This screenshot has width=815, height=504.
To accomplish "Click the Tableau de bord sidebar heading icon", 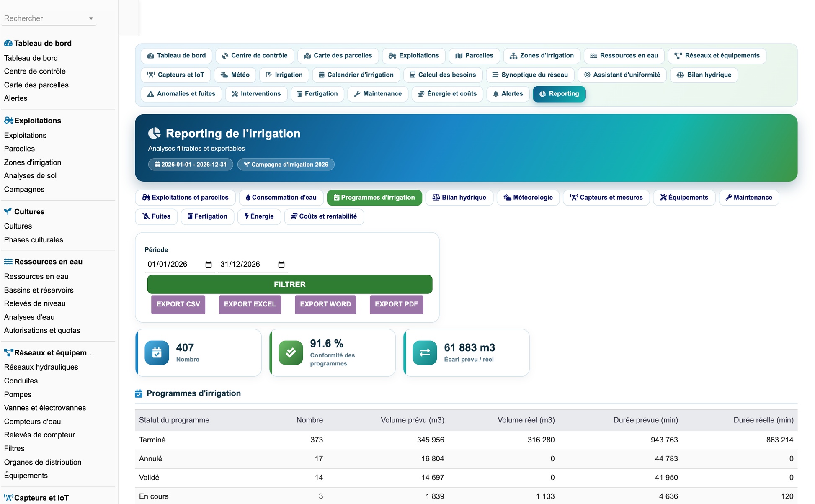I will tap(8, 43).
